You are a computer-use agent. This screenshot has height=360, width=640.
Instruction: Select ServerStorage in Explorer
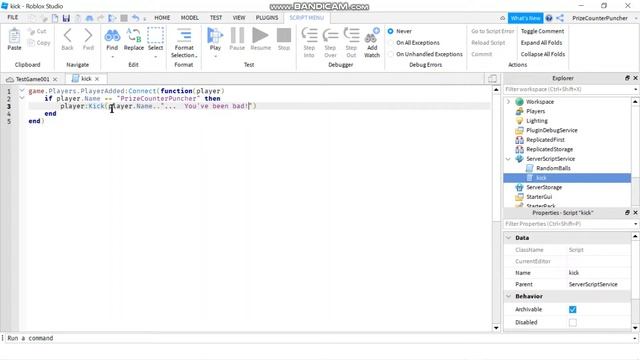pyautogui.click(x=544, y=187)
